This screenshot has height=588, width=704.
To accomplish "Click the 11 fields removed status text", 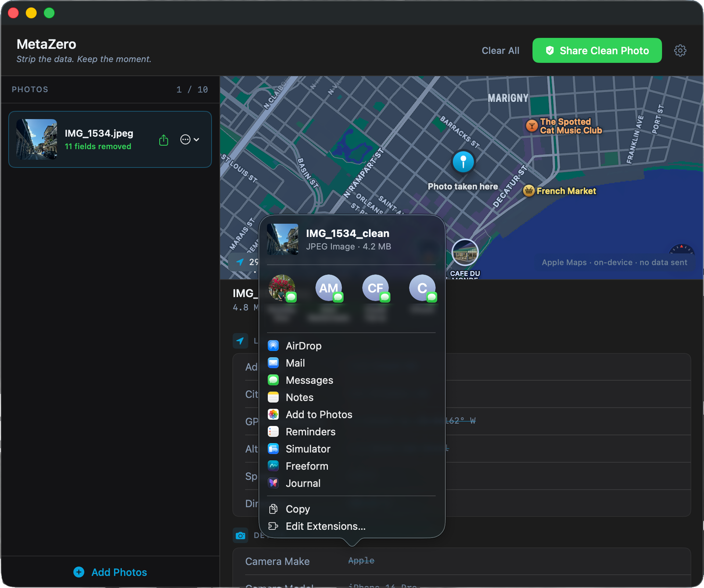I will pyautogui.click(x=98, y=146).
